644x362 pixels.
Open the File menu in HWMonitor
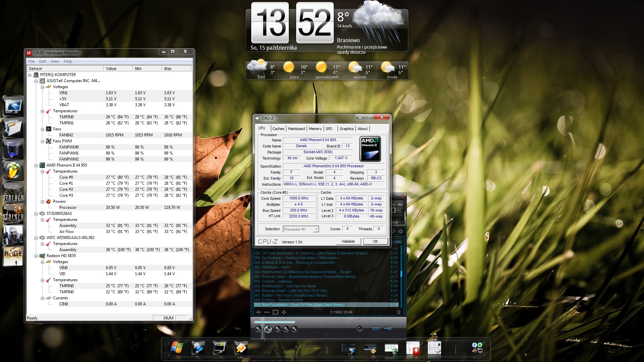(32, 61)
